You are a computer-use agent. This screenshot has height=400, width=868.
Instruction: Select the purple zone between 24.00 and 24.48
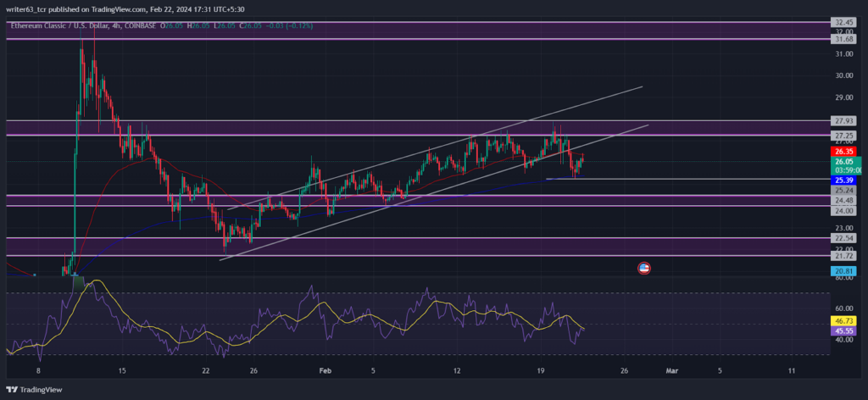pos(417,200)
